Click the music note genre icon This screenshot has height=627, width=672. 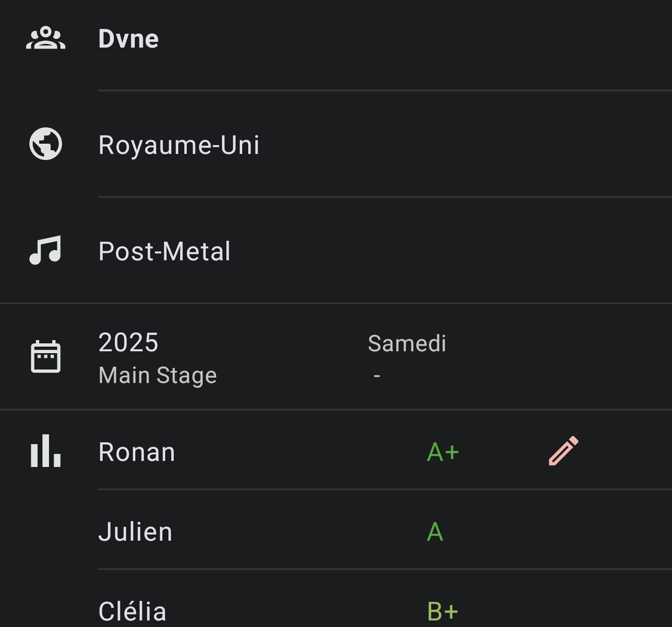pyautogui.click(x=46, y=251)
